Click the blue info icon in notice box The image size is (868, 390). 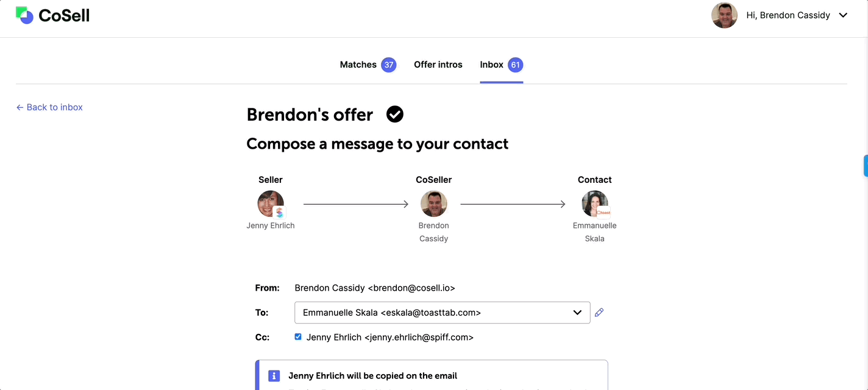[274, 376]
